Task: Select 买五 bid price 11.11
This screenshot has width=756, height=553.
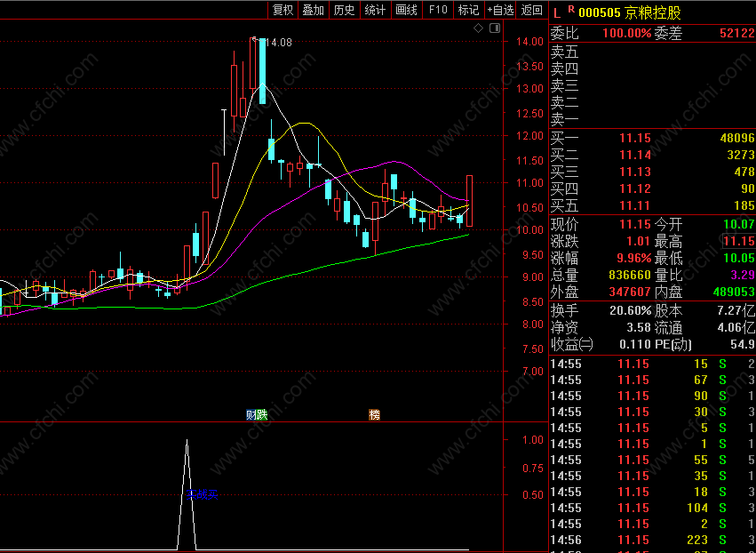Action: click(x=635, y=206)
